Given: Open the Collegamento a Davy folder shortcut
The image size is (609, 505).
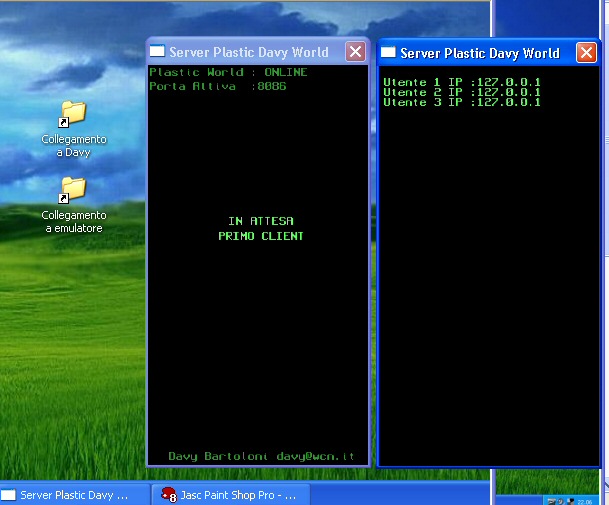Looking at the screenshot, I should click(x=73, y=113).
